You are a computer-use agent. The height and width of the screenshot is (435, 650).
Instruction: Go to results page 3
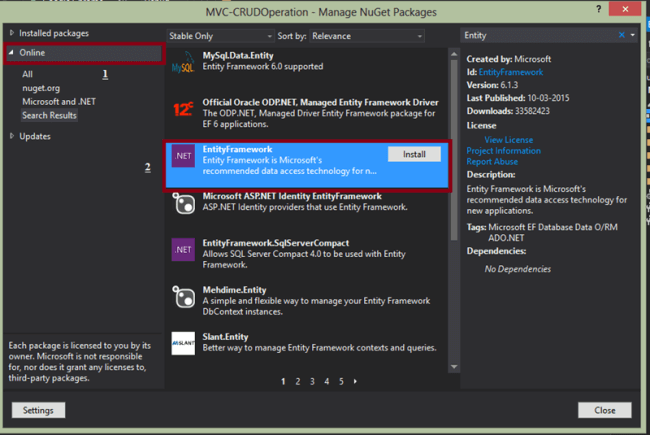click(x=312, y=381)
